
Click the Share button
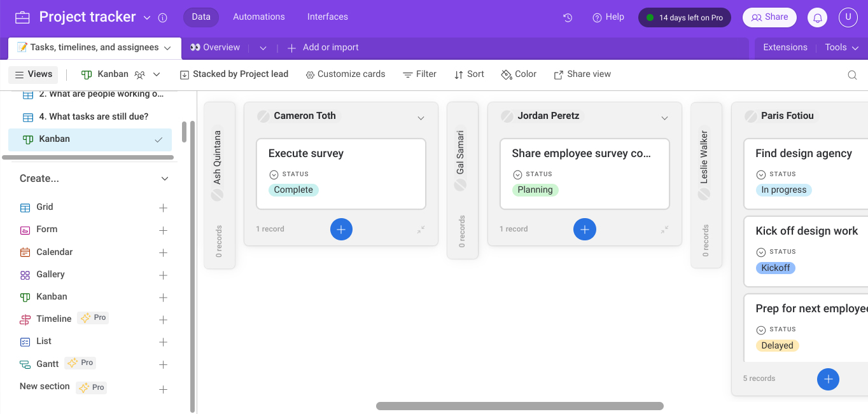tap(769, 17)
